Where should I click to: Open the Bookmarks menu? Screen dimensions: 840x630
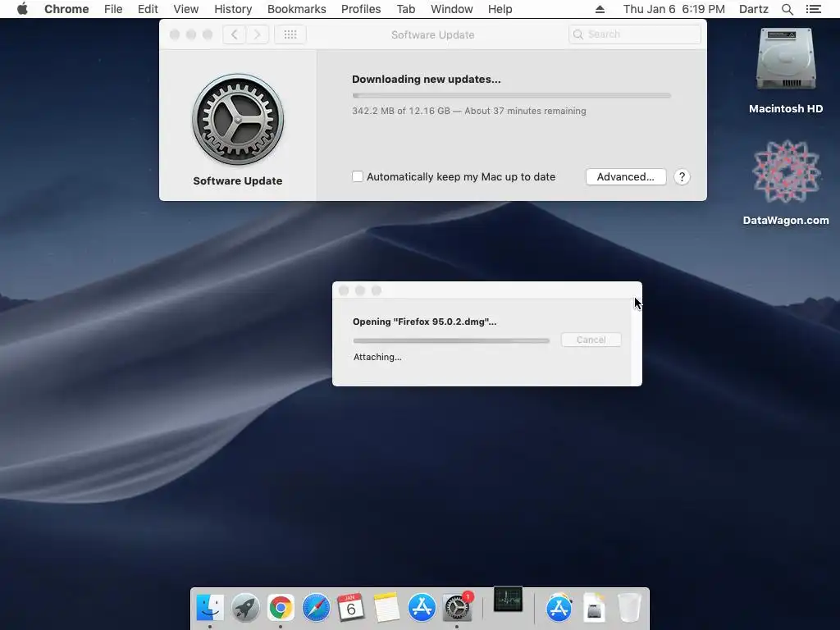297,9
